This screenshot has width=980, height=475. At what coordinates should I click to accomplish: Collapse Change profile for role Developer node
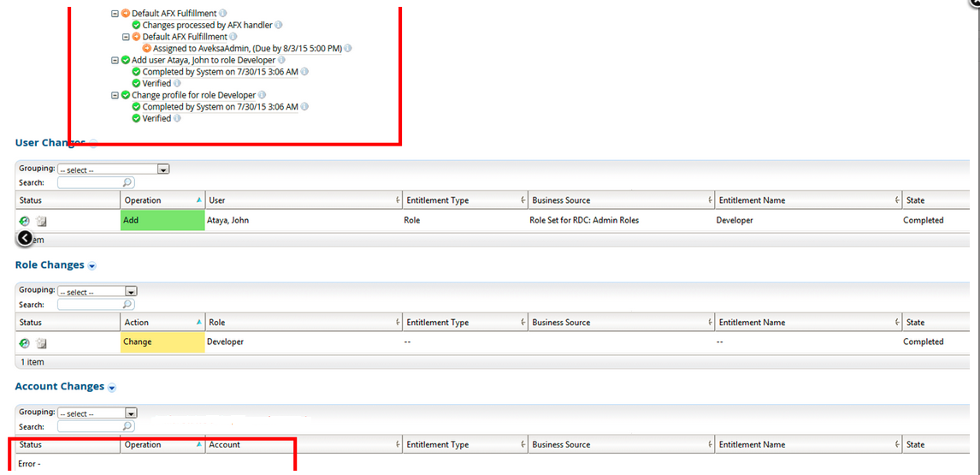(x=115, y=95)
